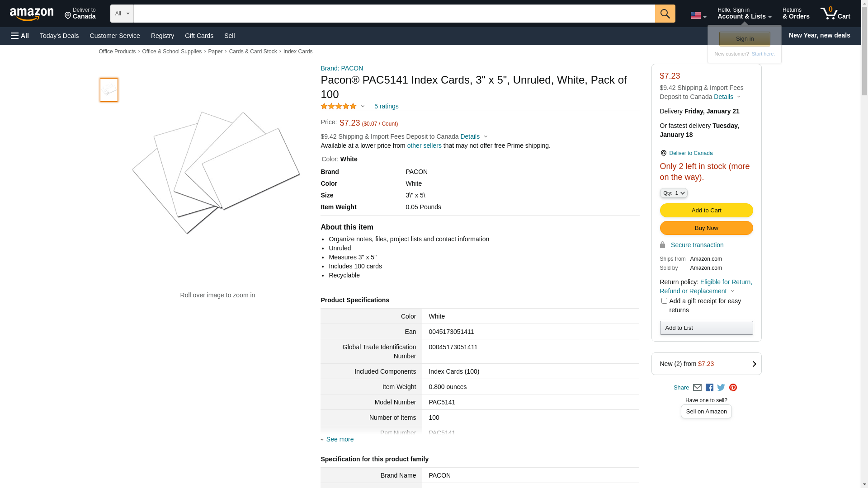The width and height of the screenshot is (868, 488).
Task: Check the gift receipt checkbox
Action: [664, 301]
